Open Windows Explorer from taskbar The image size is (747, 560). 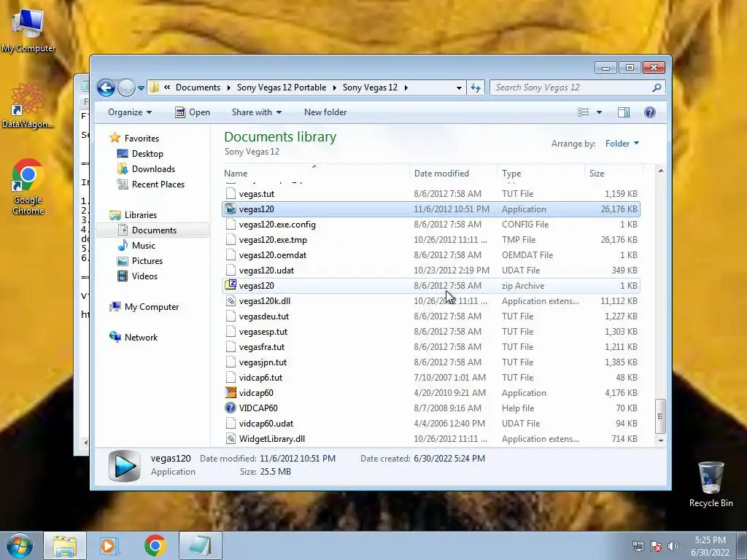pos(65,545)
